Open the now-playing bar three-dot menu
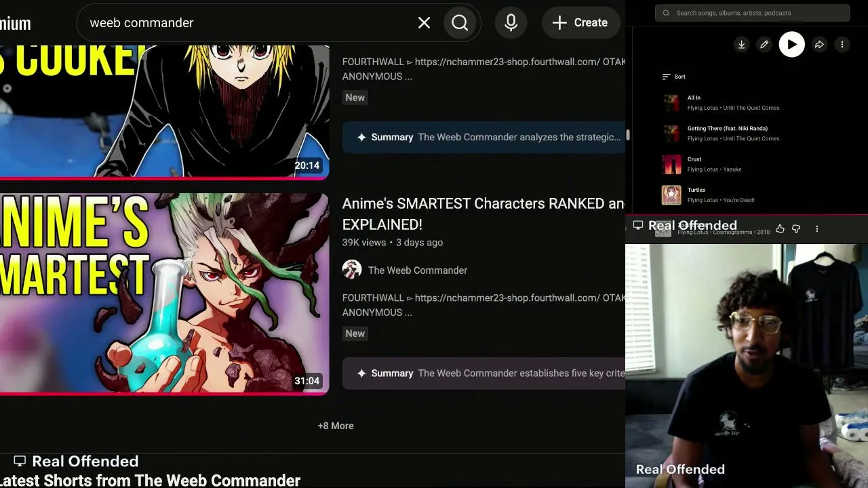Image resolution: width=868 pixels, height=488 pixels. 817,229
